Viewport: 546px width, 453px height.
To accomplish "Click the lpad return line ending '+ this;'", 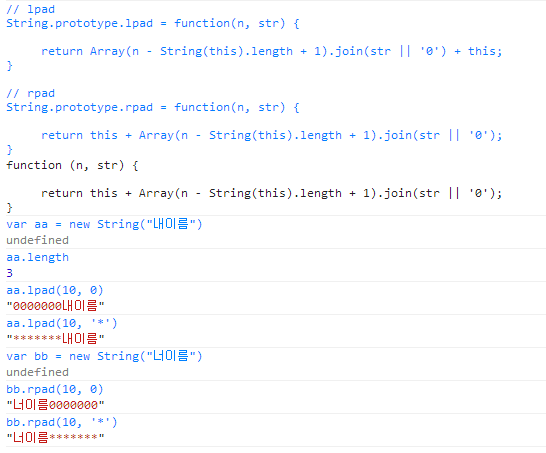I will pyautogui.click(x=272, y=52).
